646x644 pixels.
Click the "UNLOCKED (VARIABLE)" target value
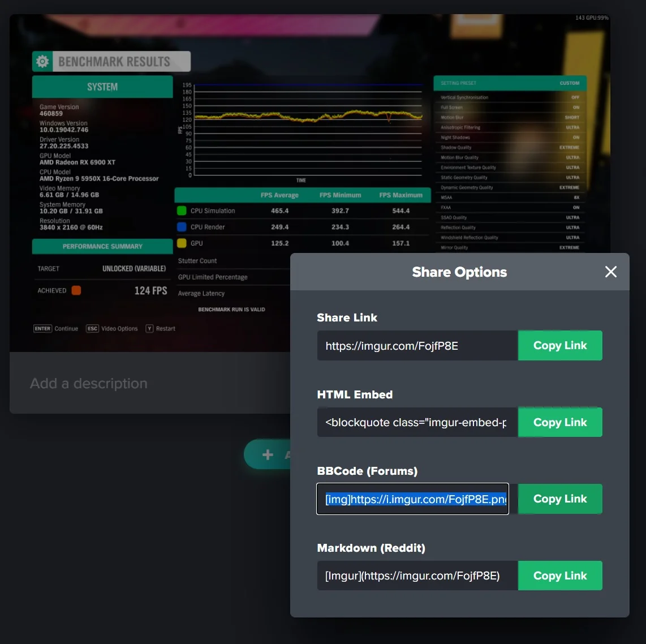click(134, 269)
